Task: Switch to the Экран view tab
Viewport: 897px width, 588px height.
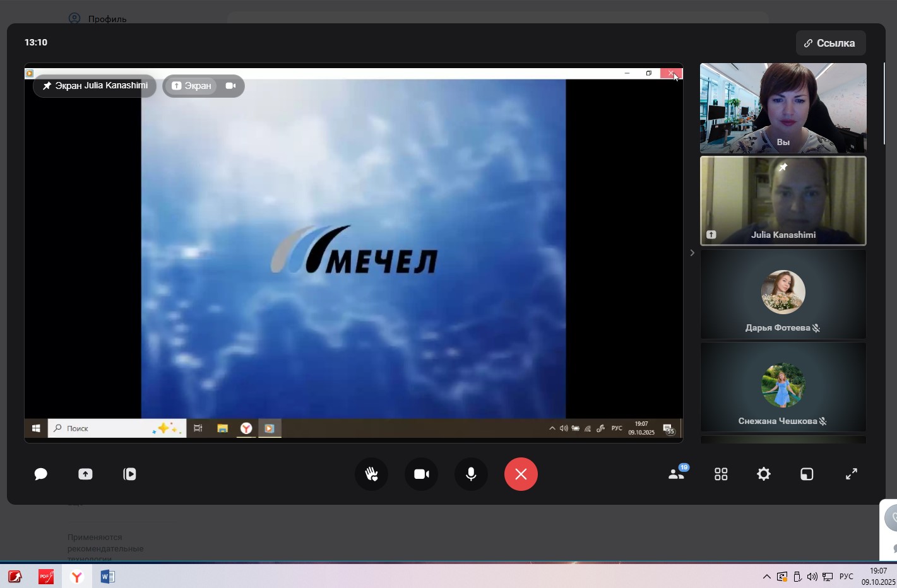Action: [191, 86]
